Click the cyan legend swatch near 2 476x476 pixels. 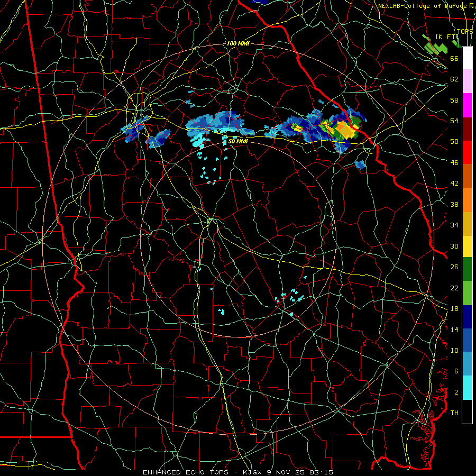click(x=467, y=388)
